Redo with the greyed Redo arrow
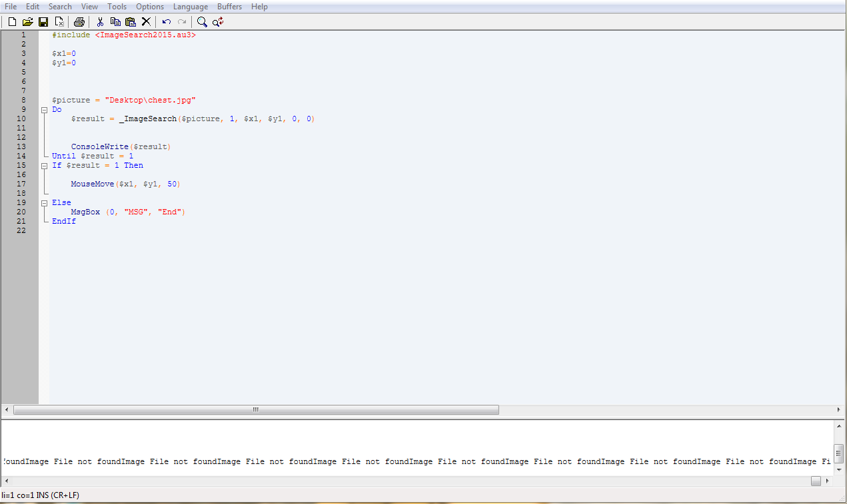This screenshot has height=504, width=847. click(182, 22)
